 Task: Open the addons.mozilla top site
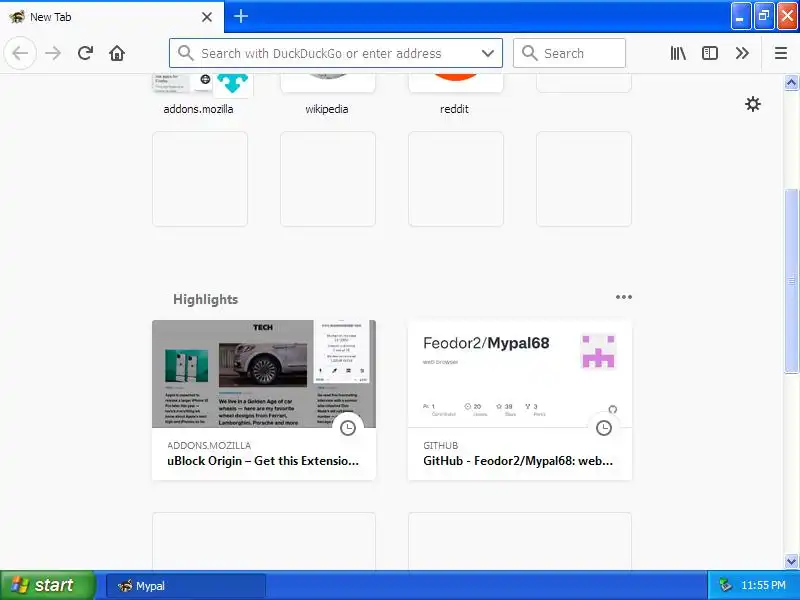[x=200, y=94]
